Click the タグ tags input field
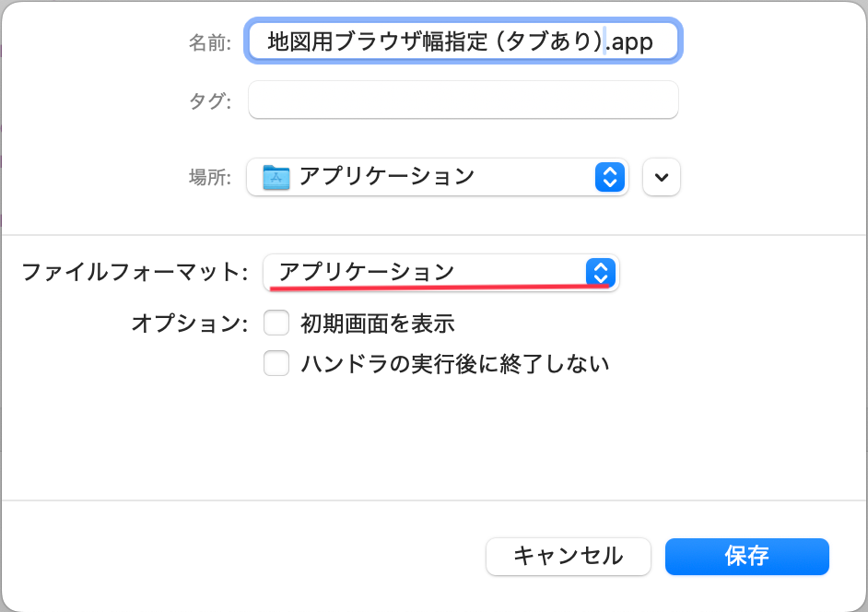The image size is (868, 612). coord(463,100)
